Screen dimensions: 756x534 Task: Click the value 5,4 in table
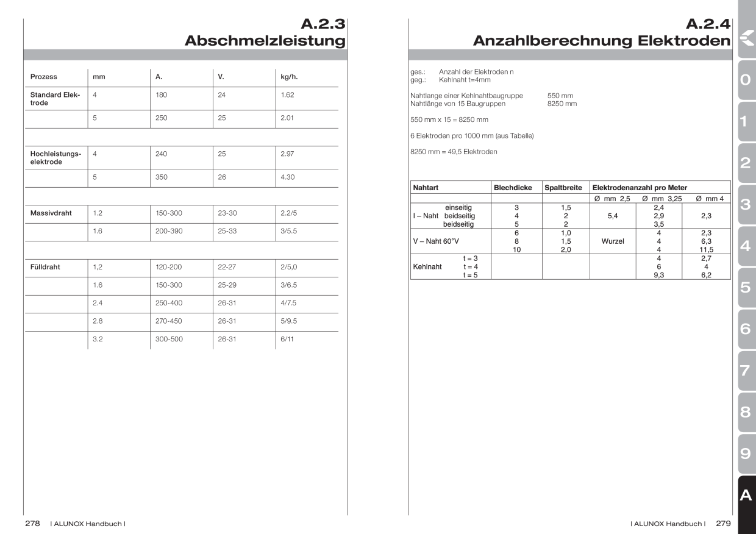click(x=613, y=216)
